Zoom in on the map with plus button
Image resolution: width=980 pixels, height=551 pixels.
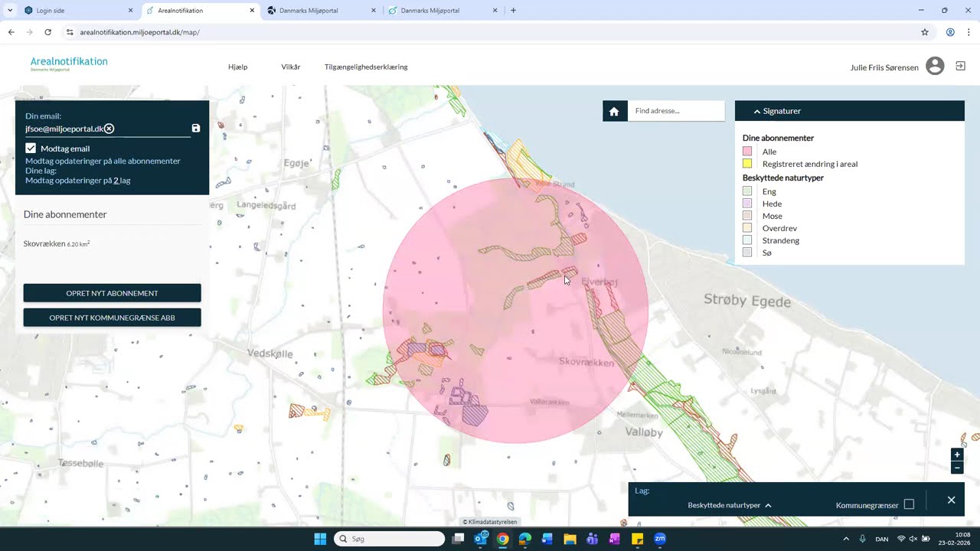(957, 455)
